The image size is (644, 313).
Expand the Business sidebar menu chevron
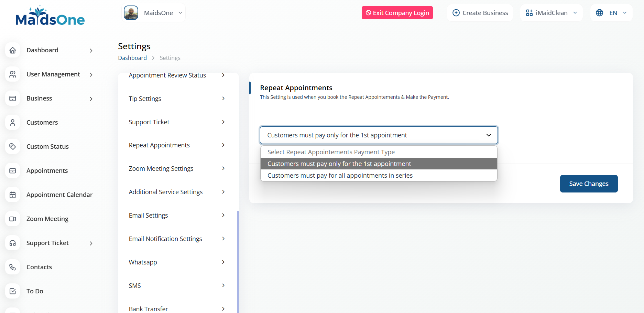click(91, 99)
